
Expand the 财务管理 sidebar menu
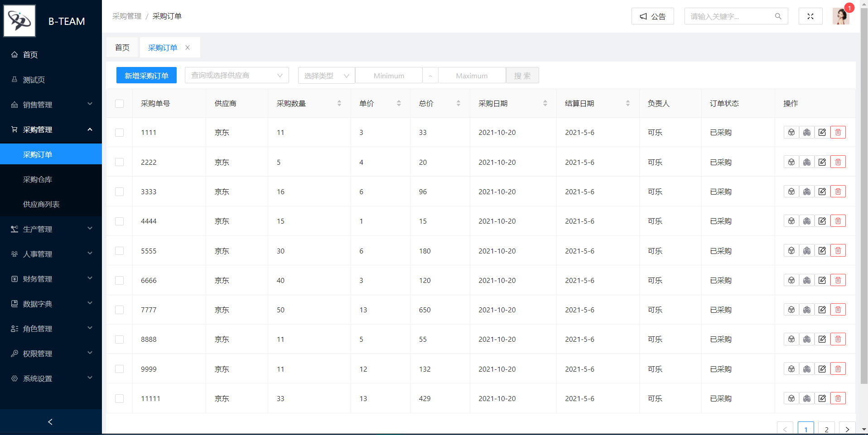pos(51,279)
